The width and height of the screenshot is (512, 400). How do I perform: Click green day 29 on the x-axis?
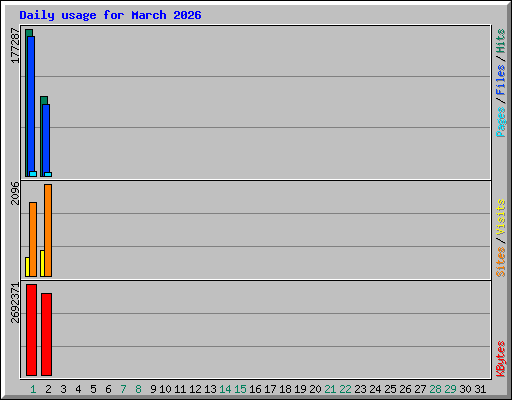pos(450,389)
